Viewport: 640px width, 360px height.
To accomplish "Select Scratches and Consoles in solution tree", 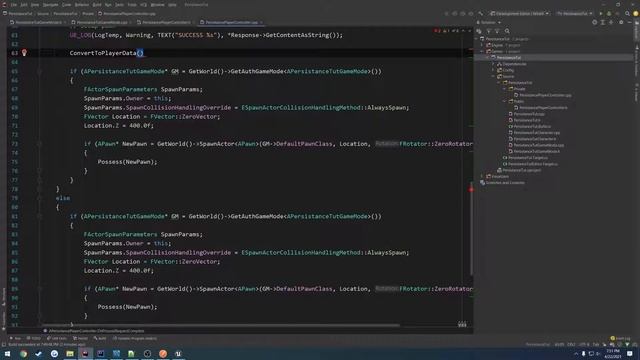I will [502, 183].
